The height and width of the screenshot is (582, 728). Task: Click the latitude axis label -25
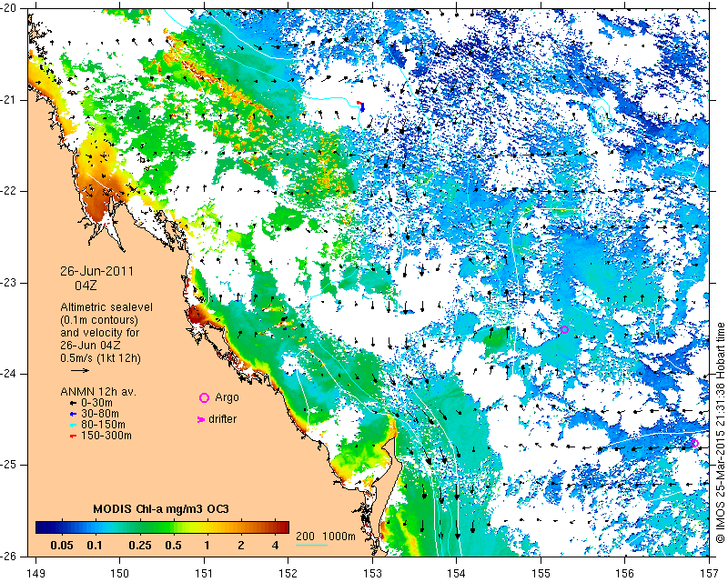pyautogui.click(x=10, y=465)
